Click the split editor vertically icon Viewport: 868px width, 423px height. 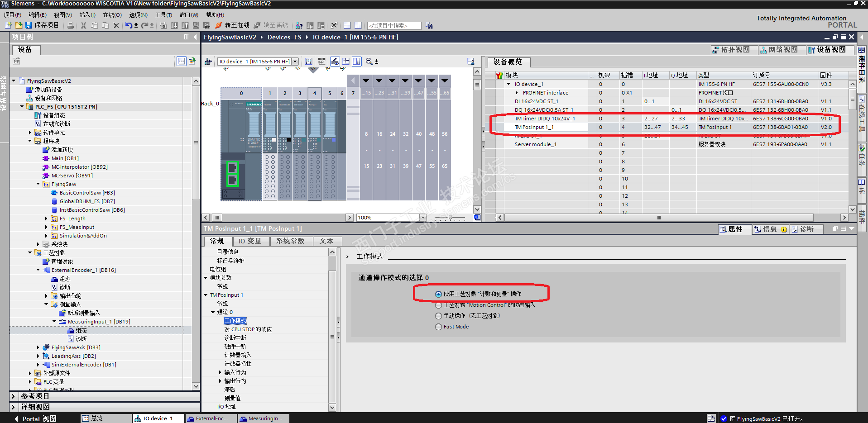click(358, 25)
